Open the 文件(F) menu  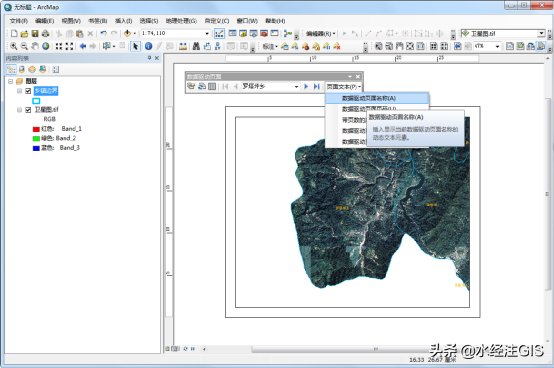point(19,21)
